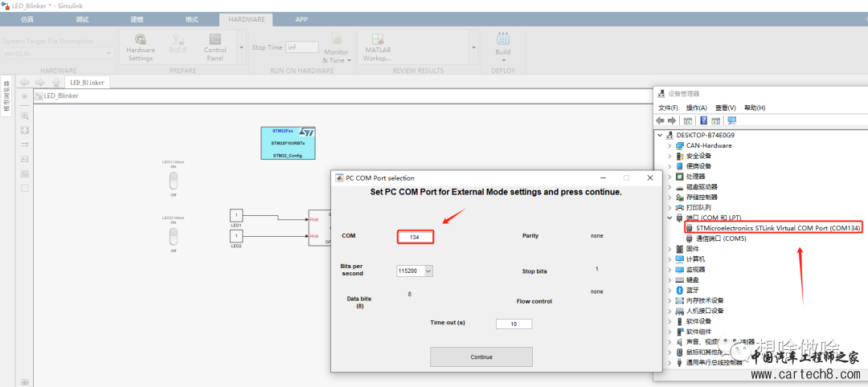Select the LED1 constant block
Viewport: 868px width, 387px height.
click(236, 215)
